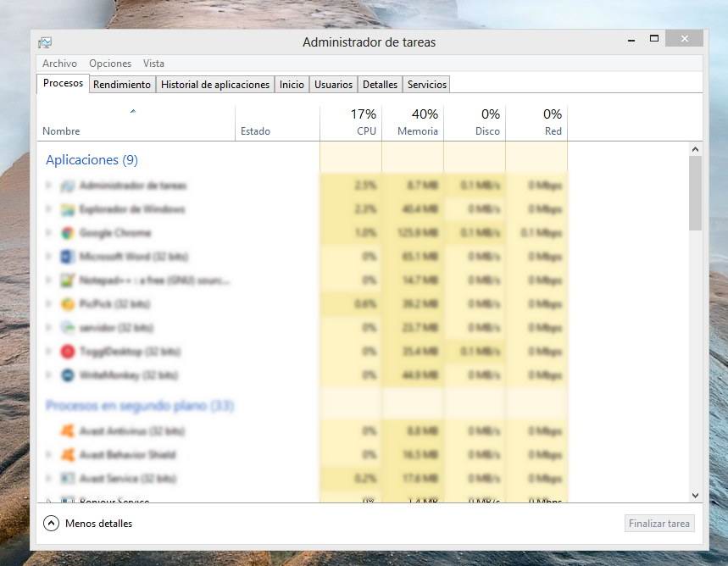Minimize the Administrador de tareas window
The height and width of the screenshot is (566, 728).
(x=631, y=39)
